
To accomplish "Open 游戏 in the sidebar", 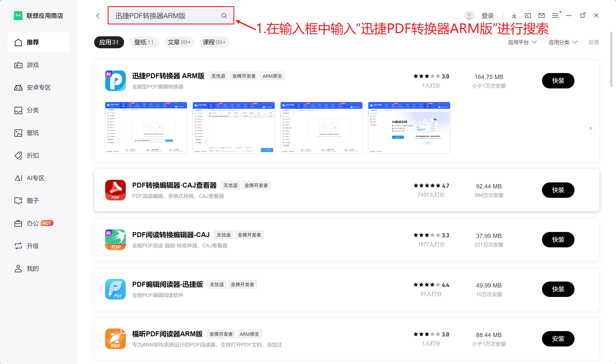I will (38, 65).
